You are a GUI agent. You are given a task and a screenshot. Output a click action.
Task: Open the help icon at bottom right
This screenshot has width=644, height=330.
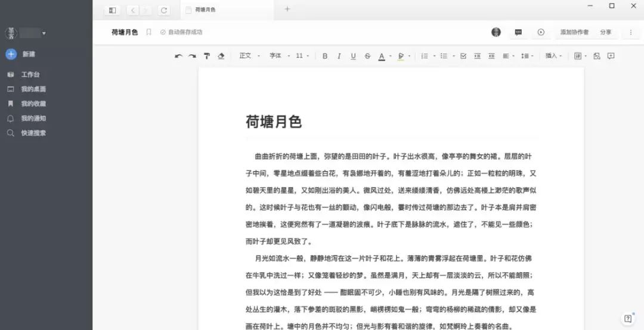point(627,318)
